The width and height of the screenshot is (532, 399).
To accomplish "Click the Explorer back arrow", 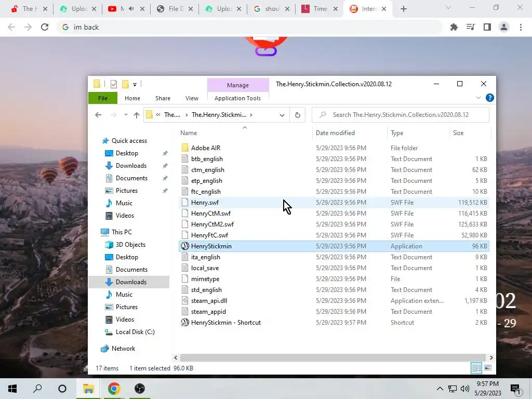I will click(x=98, y=115).
